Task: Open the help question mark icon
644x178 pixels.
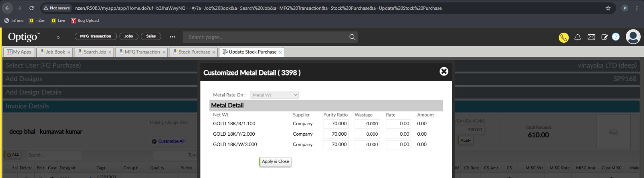Action: point(615,37)
